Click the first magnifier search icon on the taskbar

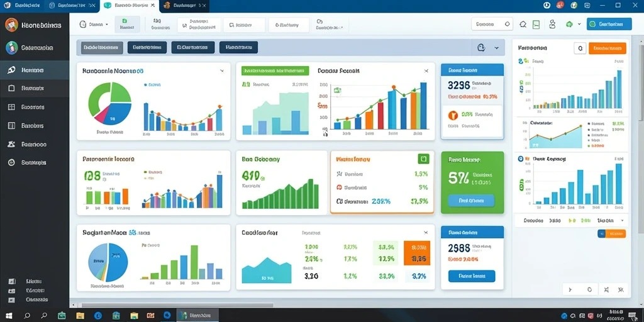coord(27,316)
